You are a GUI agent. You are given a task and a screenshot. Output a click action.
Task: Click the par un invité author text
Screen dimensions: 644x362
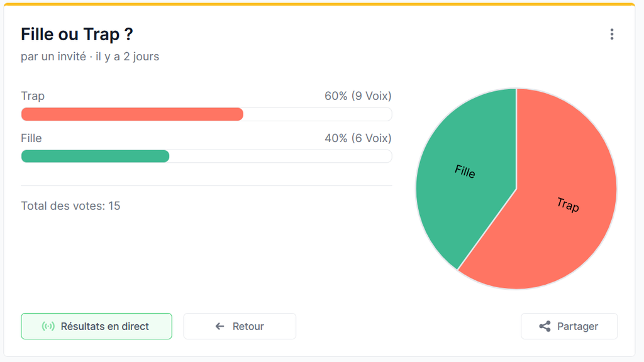(x=53, y=57)
